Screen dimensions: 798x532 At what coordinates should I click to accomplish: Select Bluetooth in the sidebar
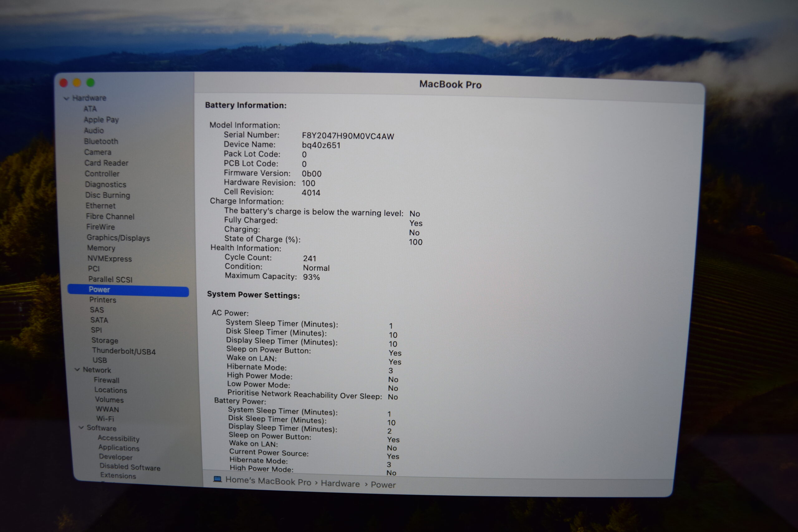tap(101, 141)
